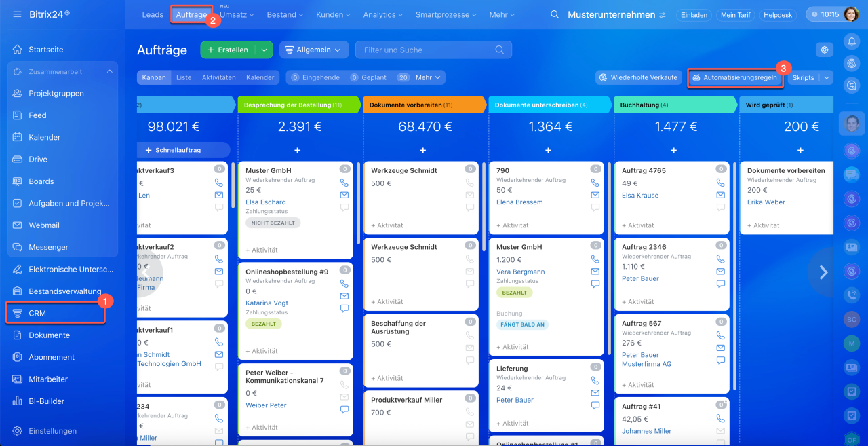
Task: Open Kanban settings gear icon
Action: pos(825,50)
